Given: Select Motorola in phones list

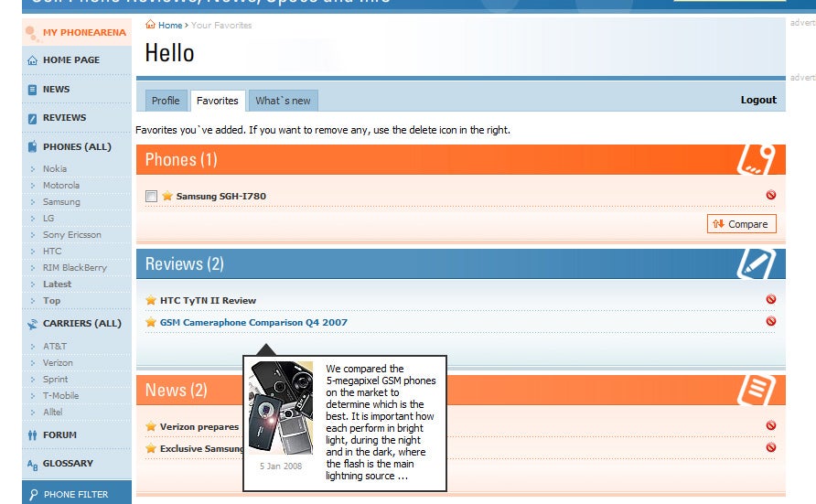Looking at the screenshot, I should tap(61, 185).
